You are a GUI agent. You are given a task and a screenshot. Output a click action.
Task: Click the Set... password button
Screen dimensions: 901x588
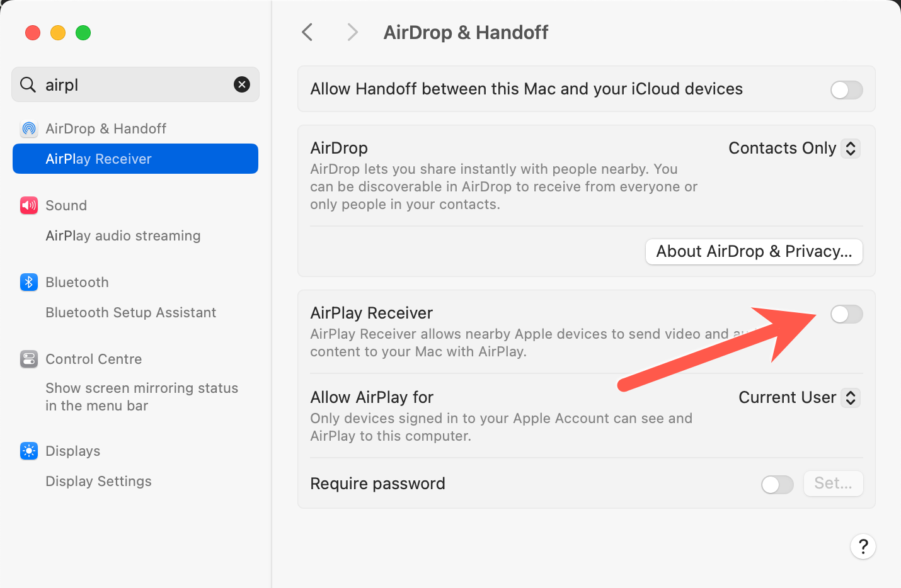coord(833,483)
